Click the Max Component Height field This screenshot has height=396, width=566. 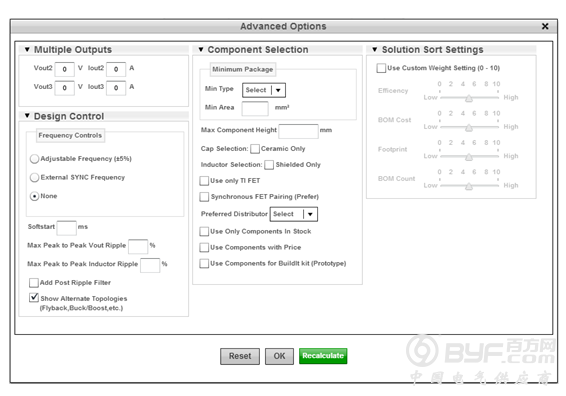point(299,131)
